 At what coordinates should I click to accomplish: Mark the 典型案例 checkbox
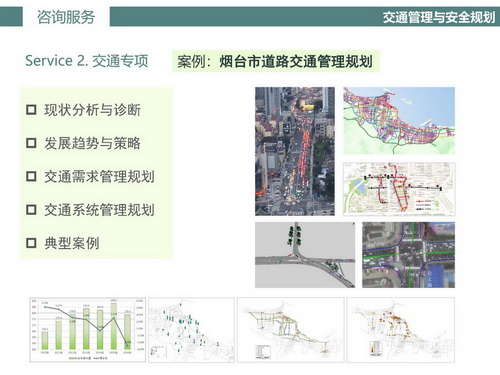coord(31,243)
